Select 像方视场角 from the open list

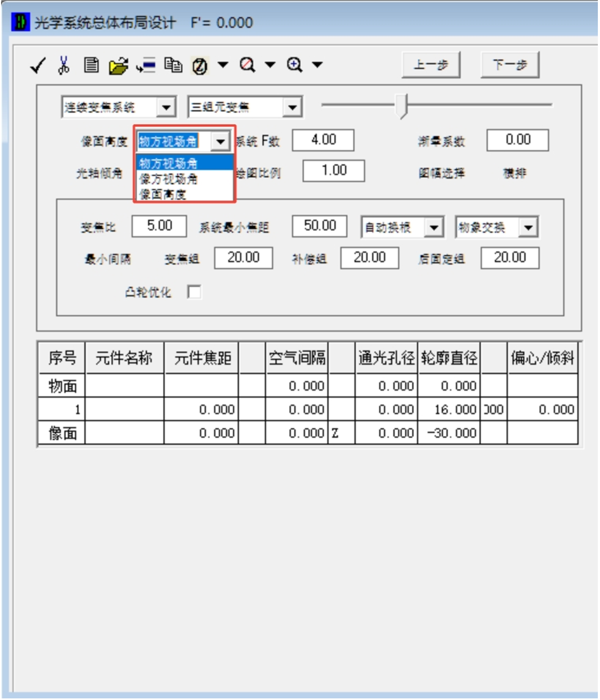[168, 179]
